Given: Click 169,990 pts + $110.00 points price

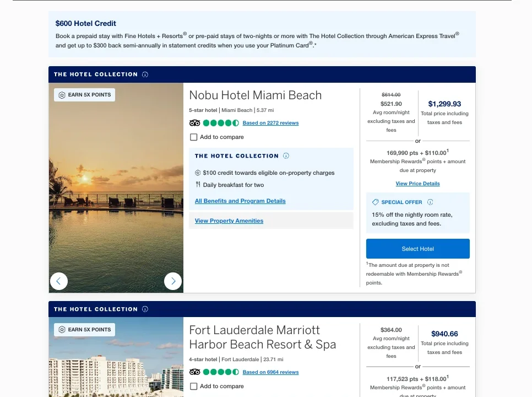Looking at the screenshot, I should pos(417,153).
